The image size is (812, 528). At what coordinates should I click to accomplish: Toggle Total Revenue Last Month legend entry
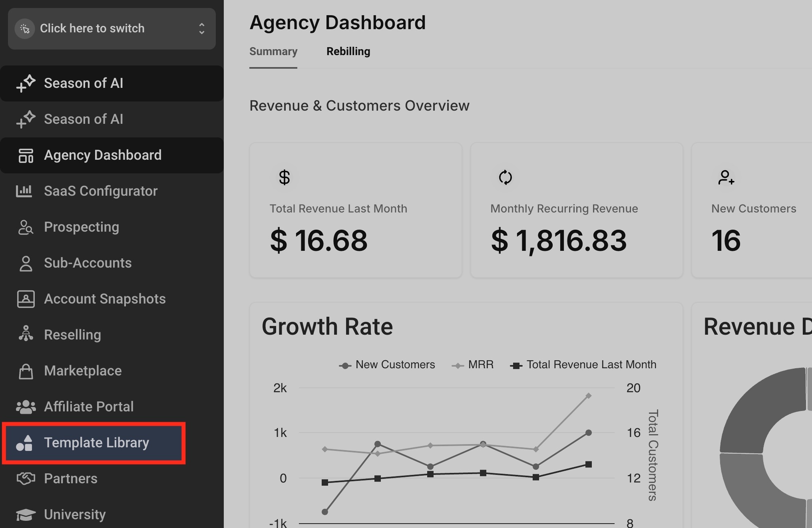coord(583,365)
